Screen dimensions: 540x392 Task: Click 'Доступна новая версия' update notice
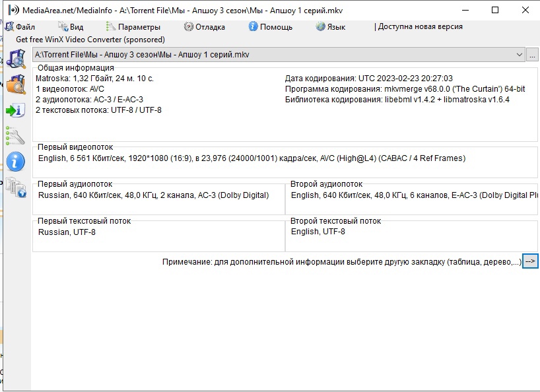(x=419, y=27)
